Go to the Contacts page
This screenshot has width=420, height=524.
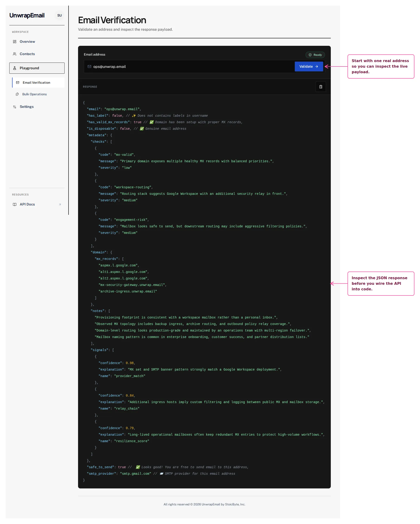[37, 54]
